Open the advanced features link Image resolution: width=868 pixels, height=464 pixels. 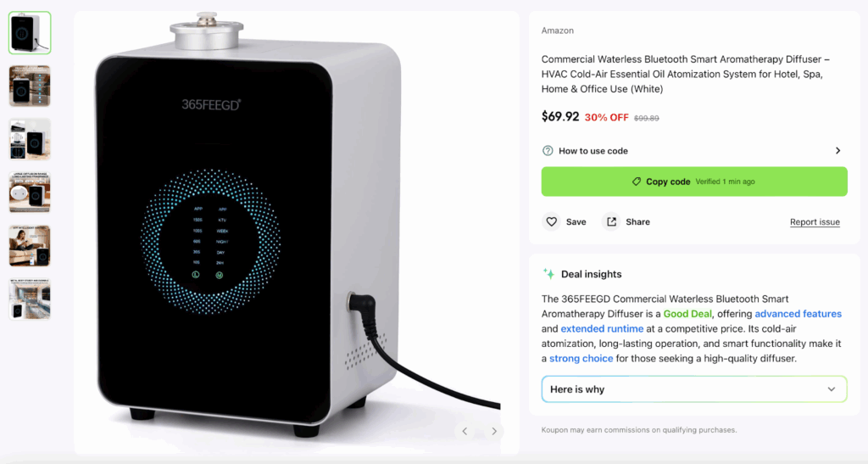[798, 314]
